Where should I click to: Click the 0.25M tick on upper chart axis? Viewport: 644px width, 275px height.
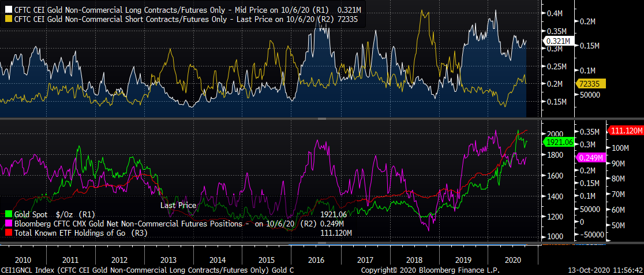click(x=556, y=66)
